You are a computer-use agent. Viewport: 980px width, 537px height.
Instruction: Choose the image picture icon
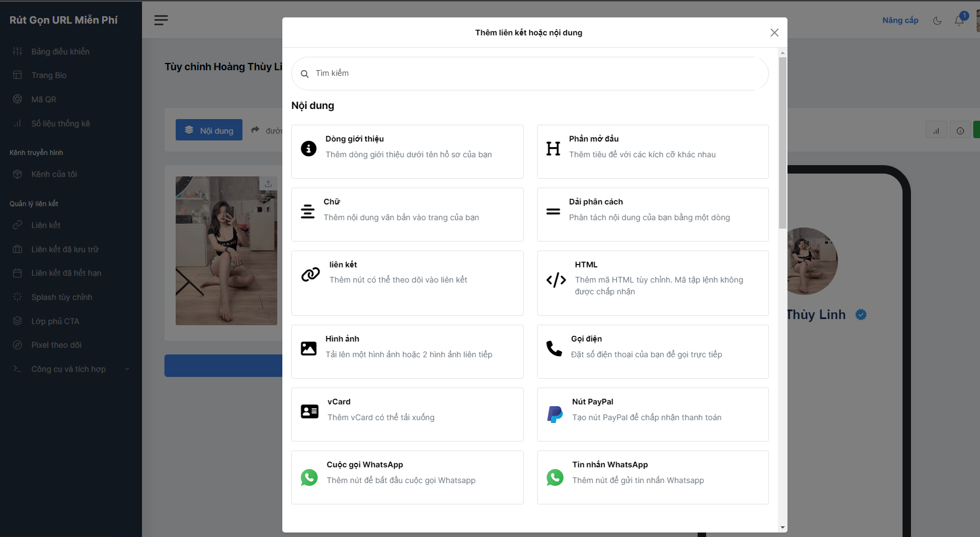[308, 348]
